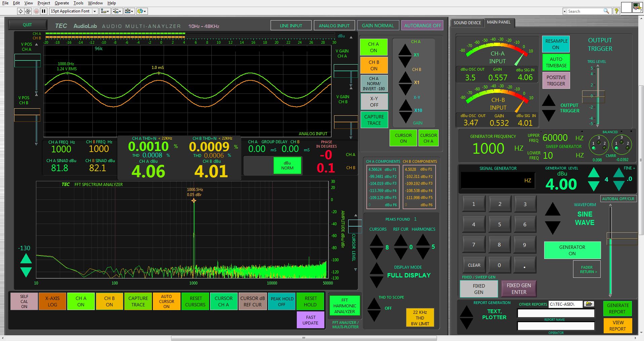Click the FFT HARMONIC ANALYZER button
This screenshot has height=341, width=644.
point(345,306)
